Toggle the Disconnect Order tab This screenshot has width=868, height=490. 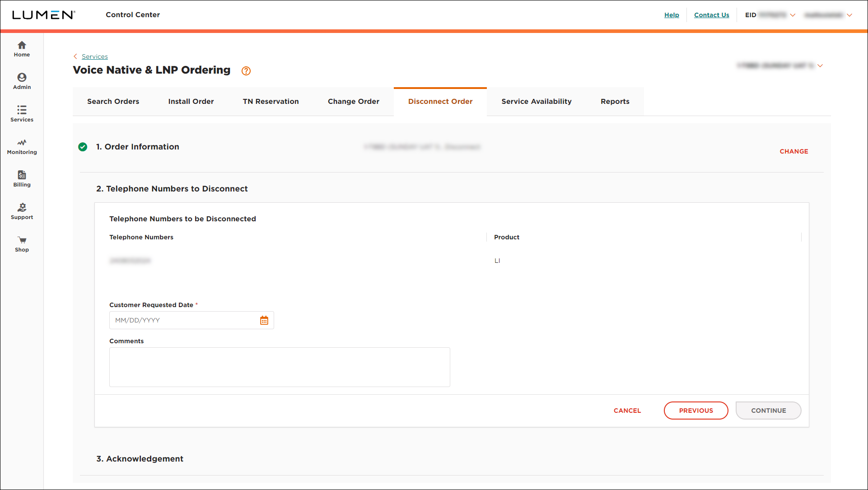[x=440, y=101]
